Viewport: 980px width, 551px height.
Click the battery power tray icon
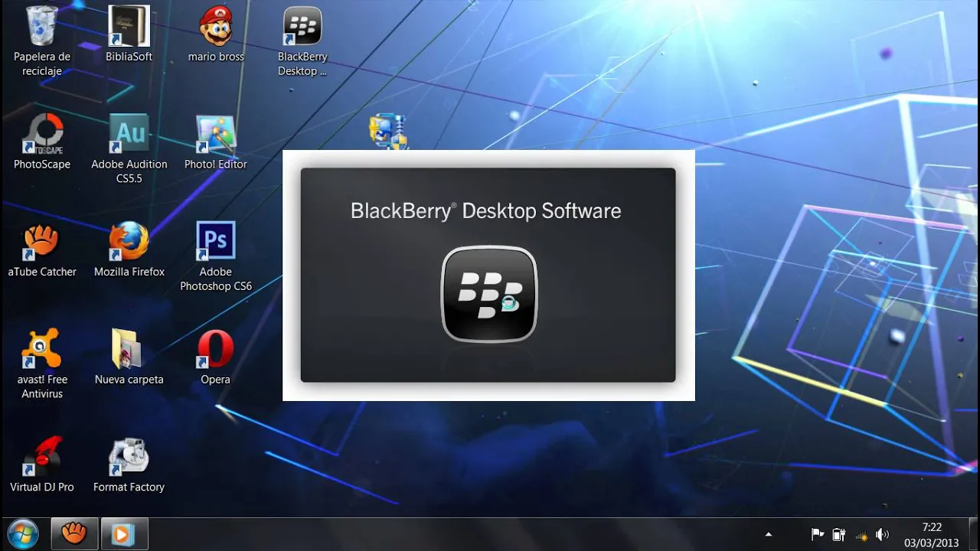point(838,534)
